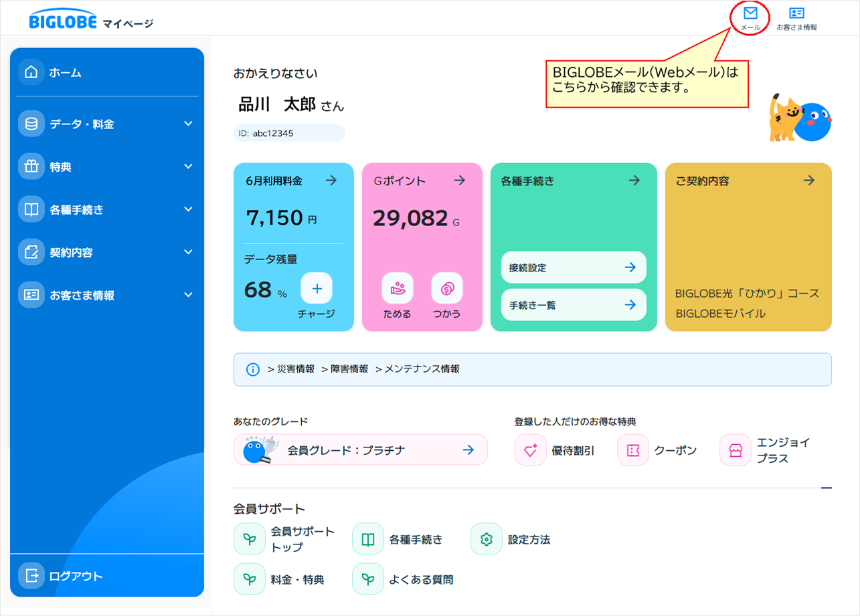Expand the 契約内容 chevron
Viewport: 860px width, 616px height.
coord(189,252)
